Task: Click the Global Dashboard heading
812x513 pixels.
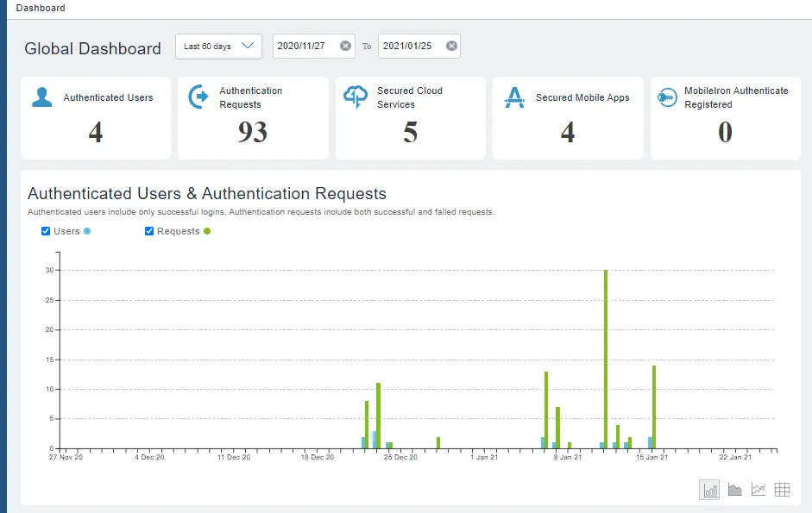Action: pyautogui.click(x=92, y=48)
